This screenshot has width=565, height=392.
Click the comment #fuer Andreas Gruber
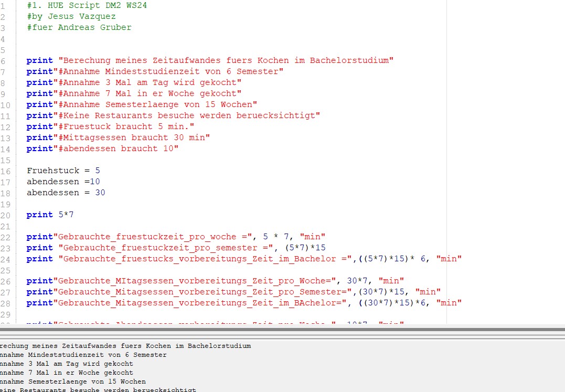(79, 27)
